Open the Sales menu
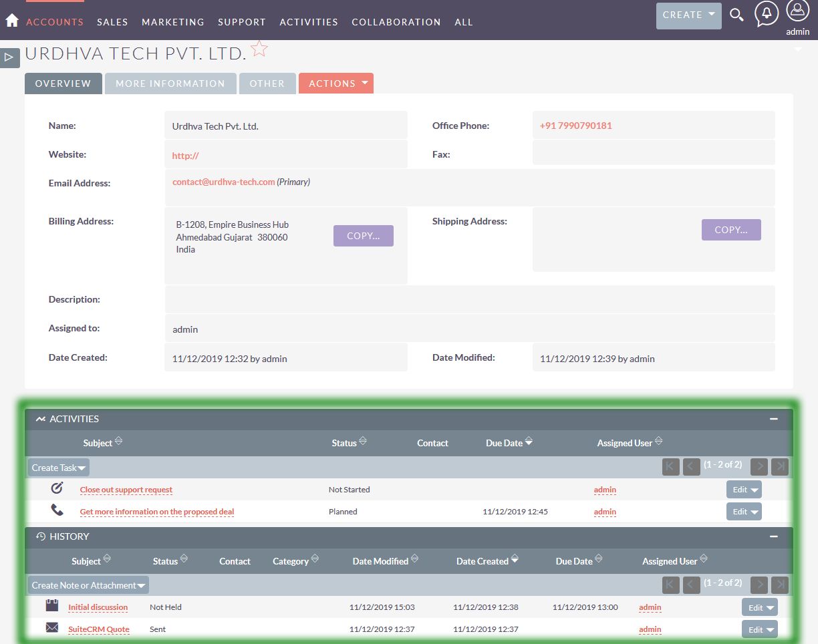Viewport: 818px width, 644px height. pyautogui.click(x=112, y=22)
